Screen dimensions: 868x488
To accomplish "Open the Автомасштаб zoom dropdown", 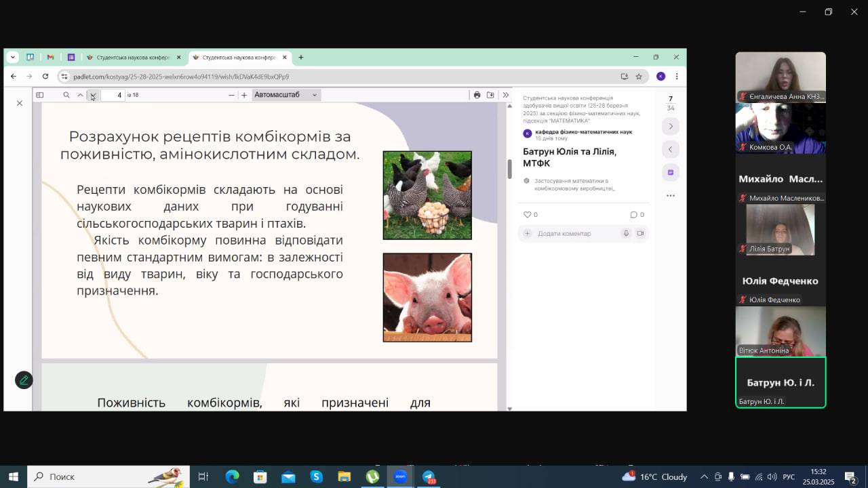I will coord(285,95).
